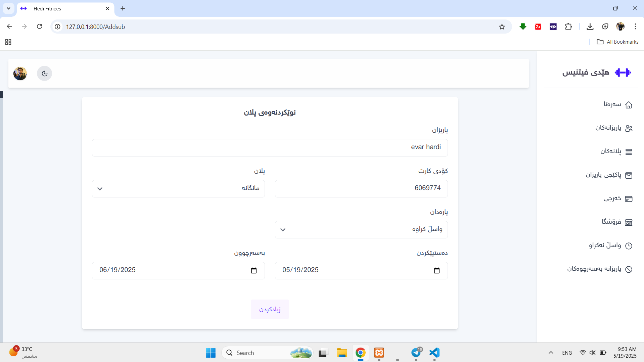
Task: Click the پلانەکان list icon in the sidebar
Action: click(629, 152)
